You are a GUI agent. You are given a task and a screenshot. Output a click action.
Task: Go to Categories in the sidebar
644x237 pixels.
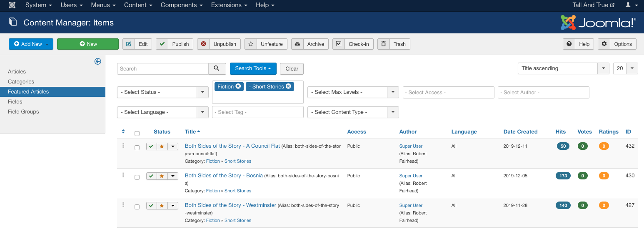[21, 82]
